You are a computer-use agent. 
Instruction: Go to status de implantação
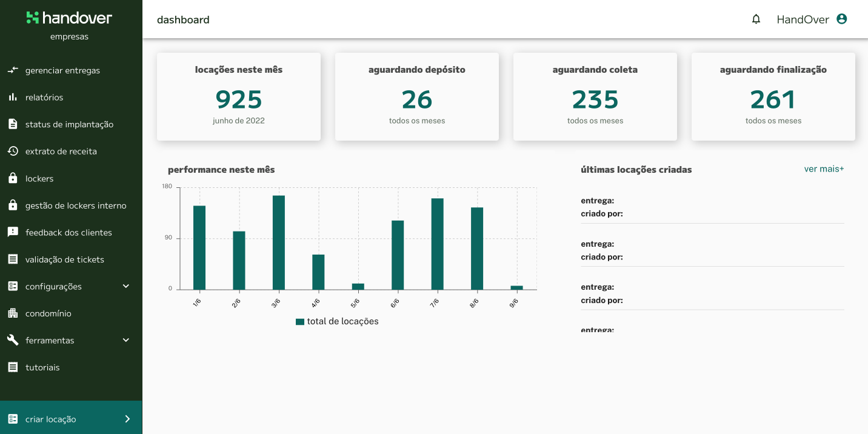(x=69, y=124)
